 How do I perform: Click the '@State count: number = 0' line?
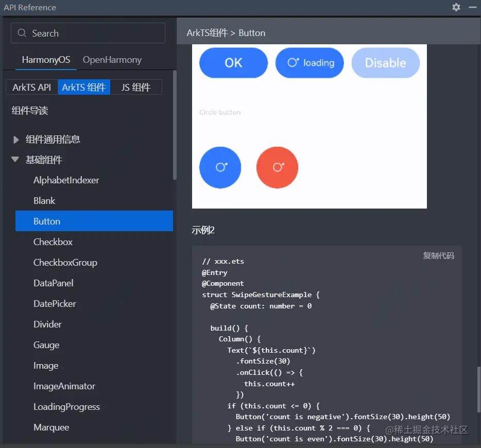point(261,306)
